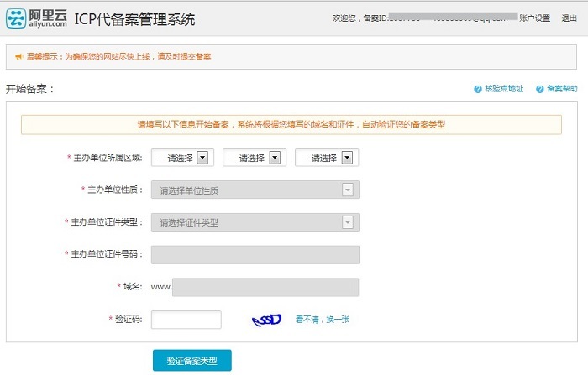This screenshot has height=375, width=588.
Task: Click the Aliyun logo in the header
Action: (35, 18)
